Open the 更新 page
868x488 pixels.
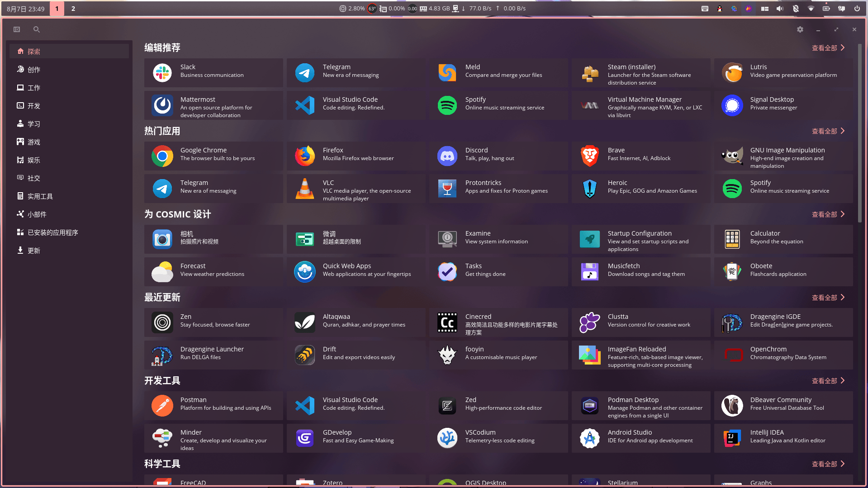pyautogui.click(x=69, y=250)
